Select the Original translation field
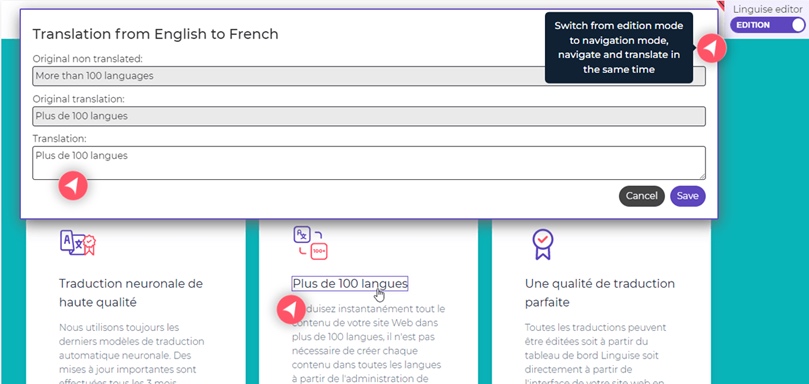809x384 pixels. [369, 116]
